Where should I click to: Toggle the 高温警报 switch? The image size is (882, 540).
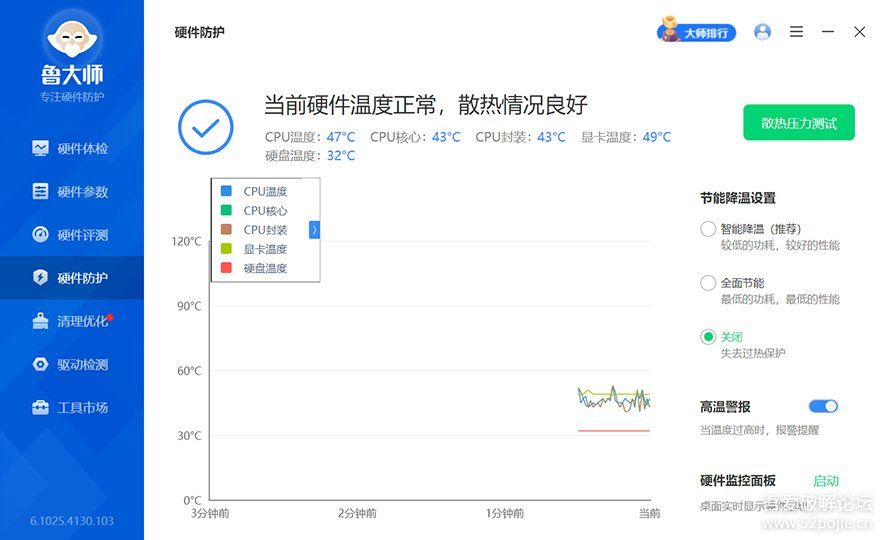pos(824,406)
